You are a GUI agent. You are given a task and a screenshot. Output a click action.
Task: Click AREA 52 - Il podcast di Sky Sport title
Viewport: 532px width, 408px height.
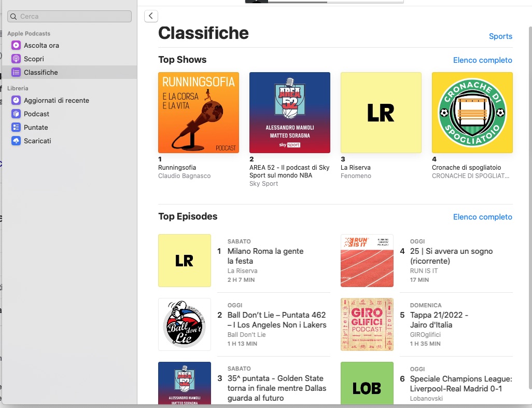(289, 171)
